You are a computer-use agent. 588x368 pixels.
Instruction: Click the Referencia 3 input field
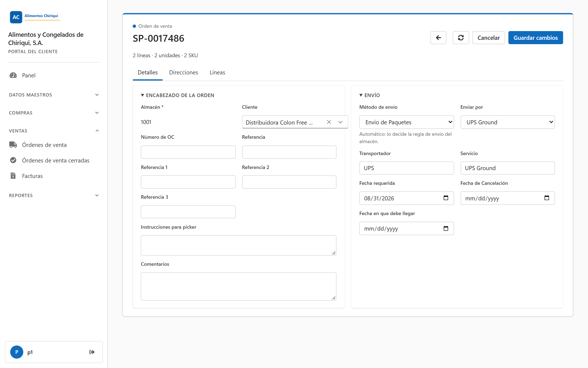(x=188, y=212)
